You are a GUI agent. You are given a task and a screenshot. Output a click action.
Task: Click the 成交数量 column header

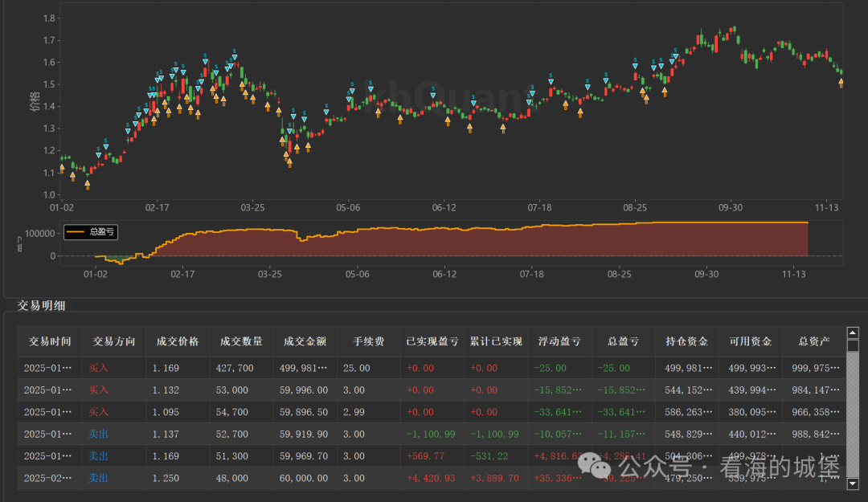pyautogui.click(x=241, y=341)
